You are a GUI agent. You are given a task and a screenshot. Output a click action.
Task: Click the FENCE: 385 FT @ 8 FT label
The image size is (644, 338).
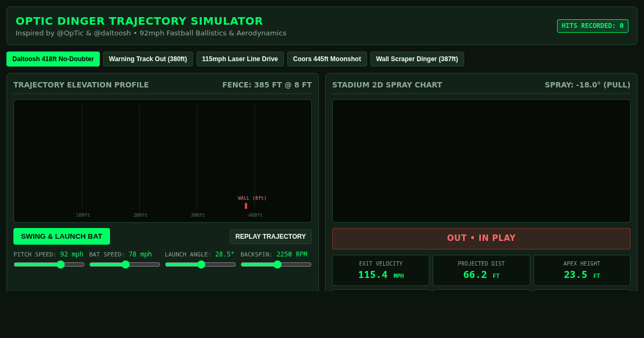coord(267,85)
